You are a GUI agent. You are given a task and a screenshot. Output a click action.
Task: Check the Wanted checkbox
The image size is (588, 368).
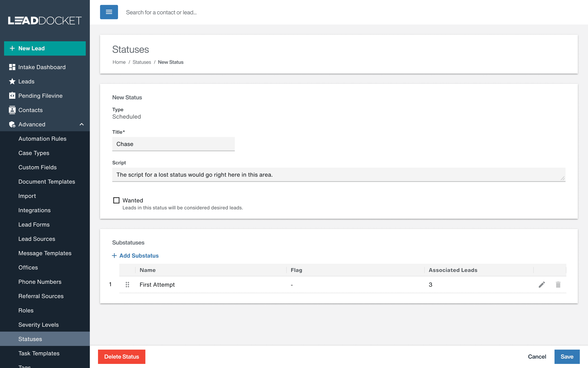(116, 200)
